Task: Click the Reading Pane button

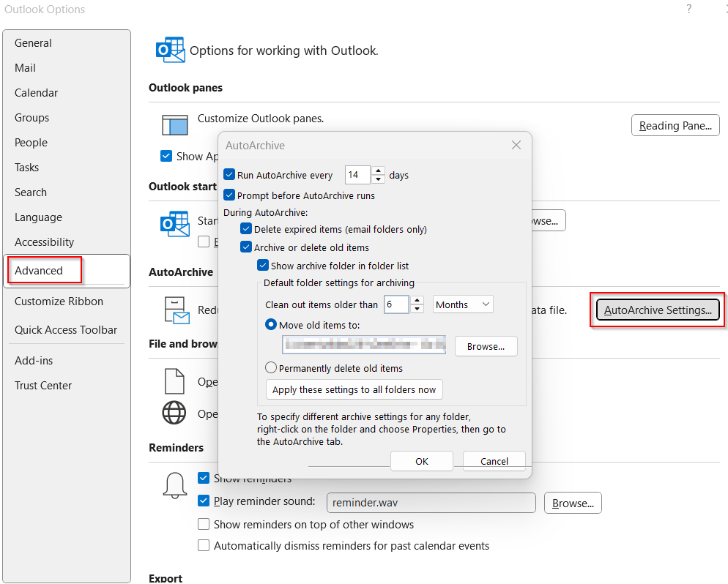Action: click(x=675, y=125)
